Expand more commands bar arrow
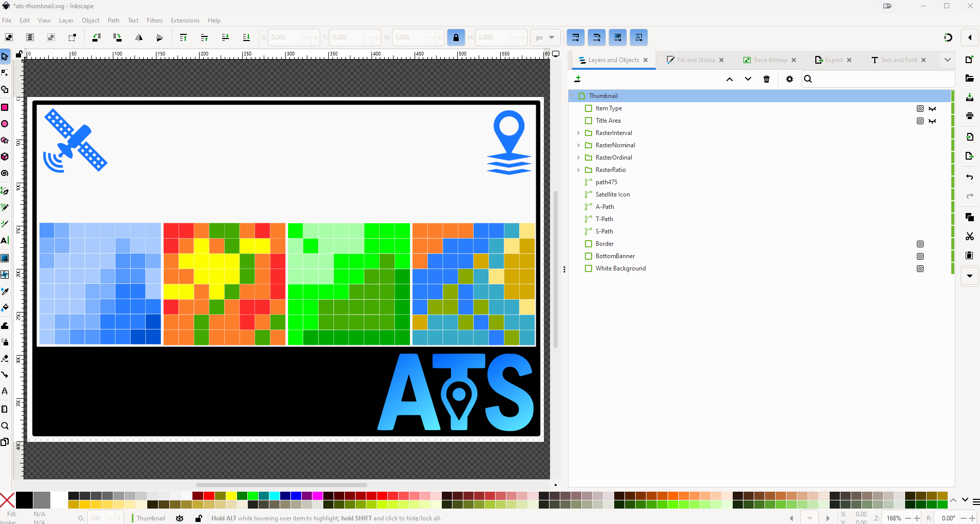This screenshot has width=980, height=524. pos(970,276)
